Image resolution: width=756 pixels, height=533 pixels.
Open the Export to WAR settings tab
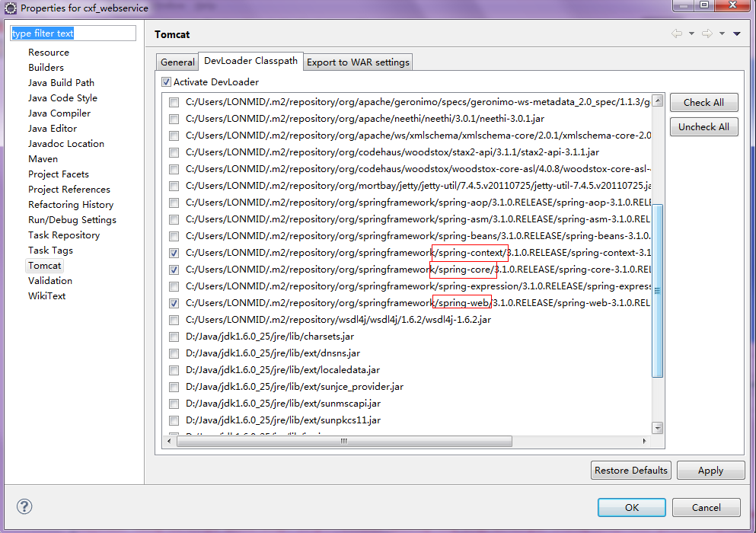pos(358,62)
